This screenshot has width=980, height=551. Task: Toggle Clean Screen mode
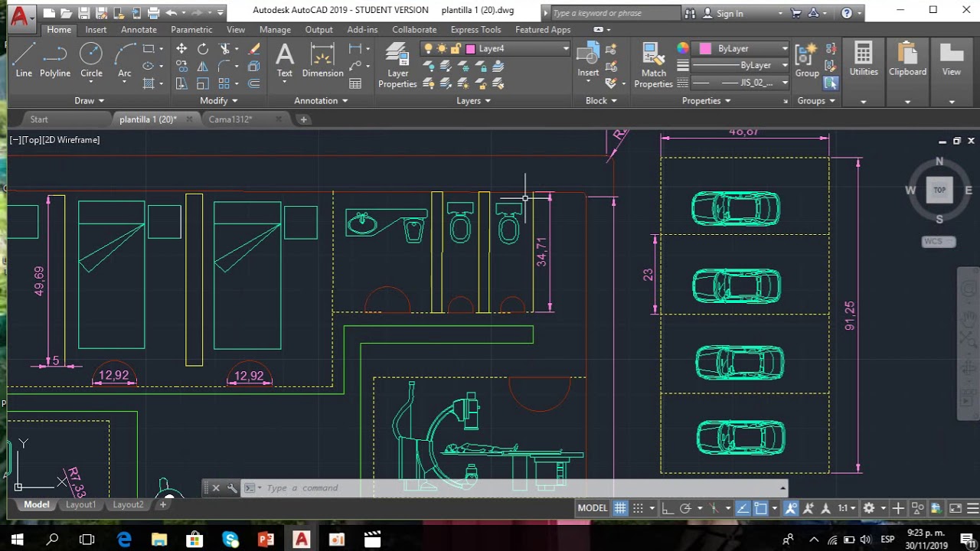(x=955, y=508)
